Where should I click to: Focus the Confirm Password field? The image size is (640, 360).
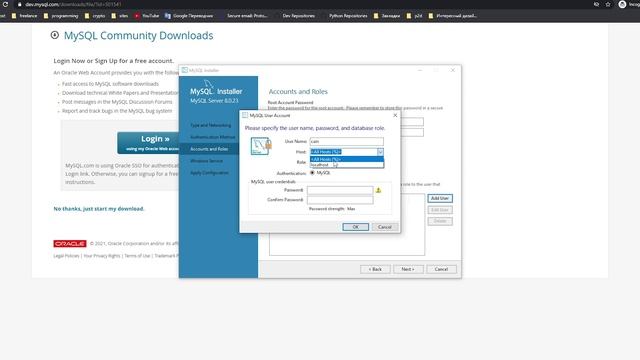tap(340, 200)
